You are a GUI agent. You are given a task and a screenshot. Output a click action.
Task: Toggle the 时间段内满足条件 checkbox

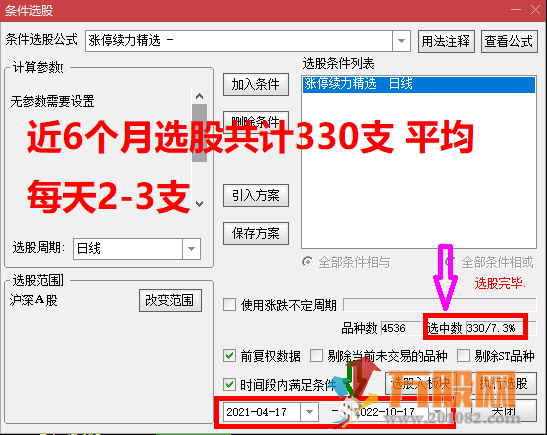[229, 384]
